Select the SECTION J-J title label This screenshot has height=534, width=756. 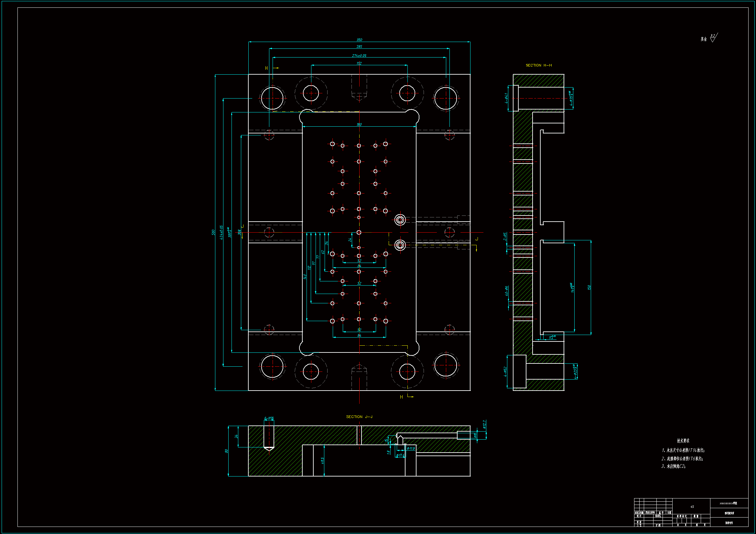click(359, 417)
